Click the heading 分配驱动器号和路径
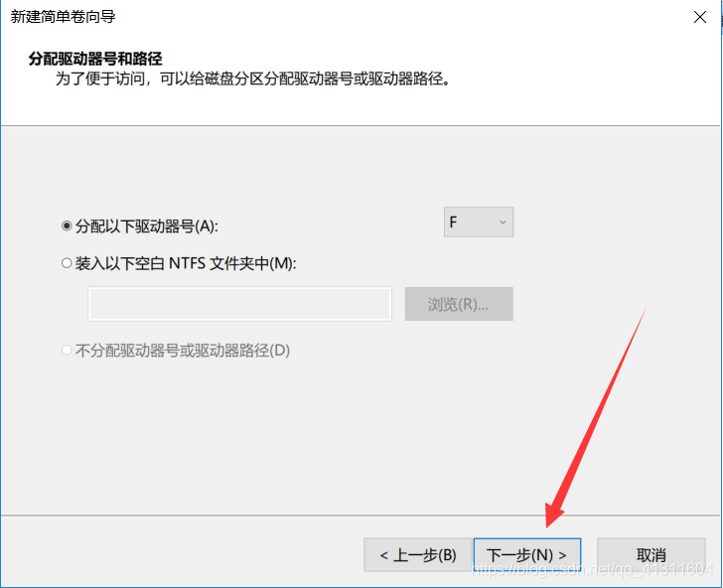Screen dimensions: 723x588 (95, 59)
